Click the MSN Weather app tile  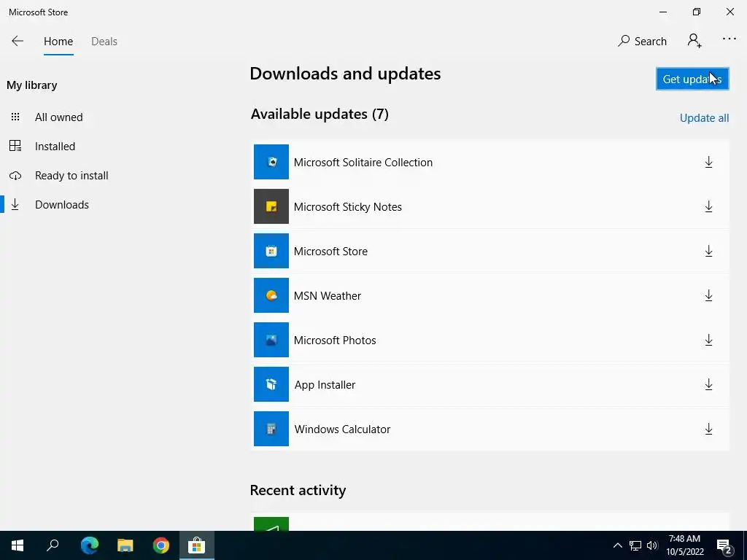[271, 295]
